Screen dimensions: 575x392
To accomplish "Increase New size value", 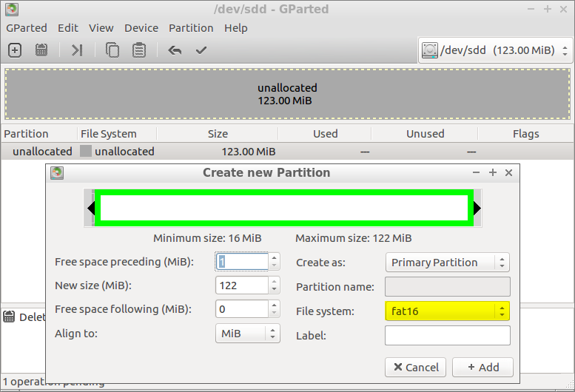I will [x=274, y=281].
